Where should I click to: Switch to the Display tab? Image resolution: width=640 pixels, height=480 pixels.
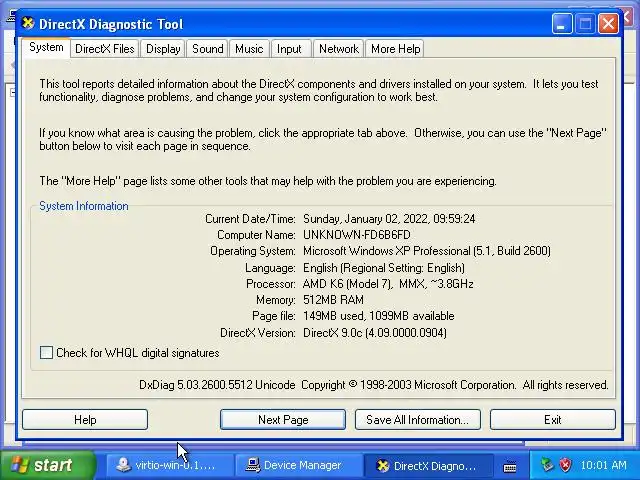(163, 49)
